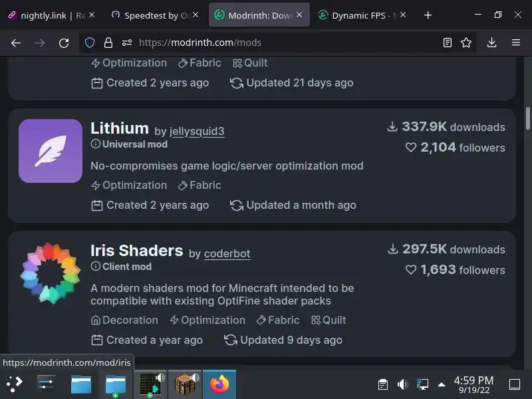Switch to Firefox in the taskbar
This screenshot has width=532, height=399.
point(219,384)
